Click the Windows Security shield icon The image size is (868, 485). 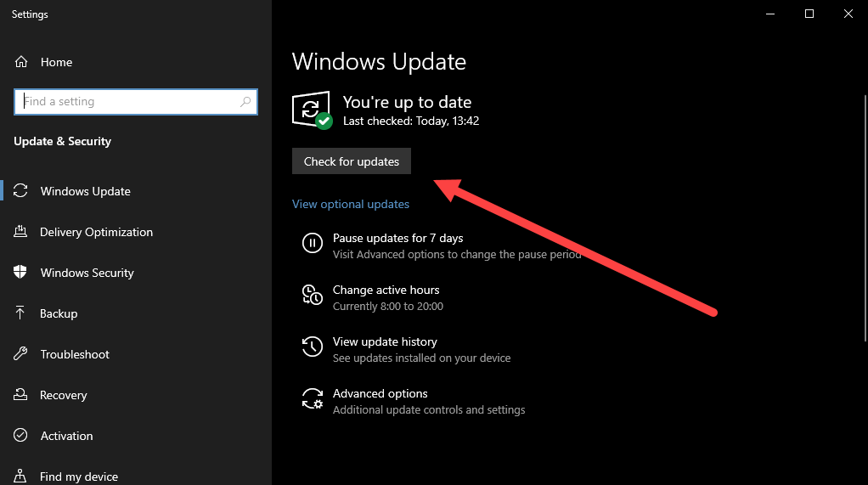coord(20,273)
